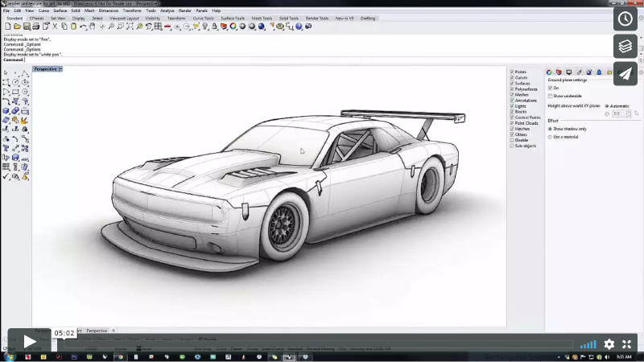Toggle the ground plane On checkbox

point(550,88)
